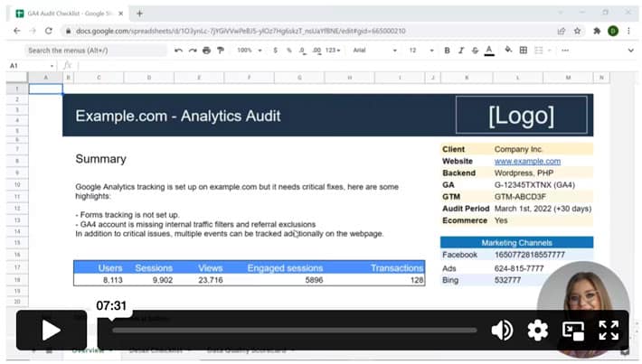
Task: Open the Chrome three-dot menu
Action: click(629, 31)
